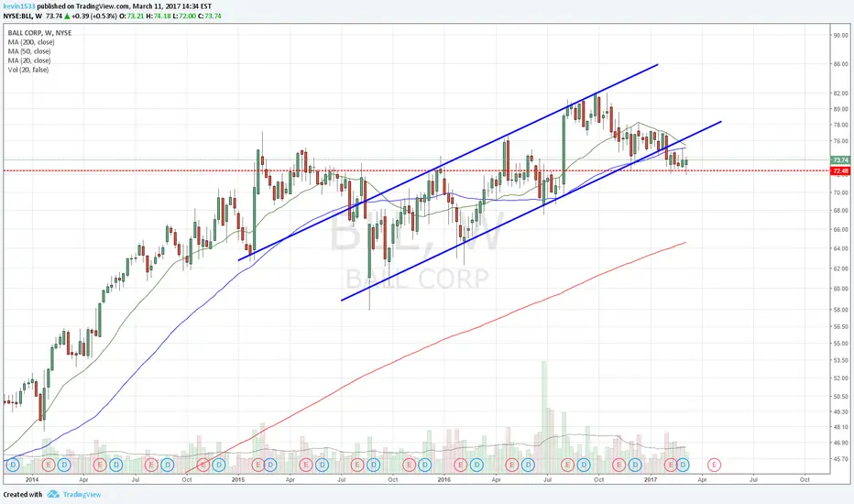Screen dimensions: 854x504
Task: Click the 90.00 price axis label
Action: click(840, 36)
